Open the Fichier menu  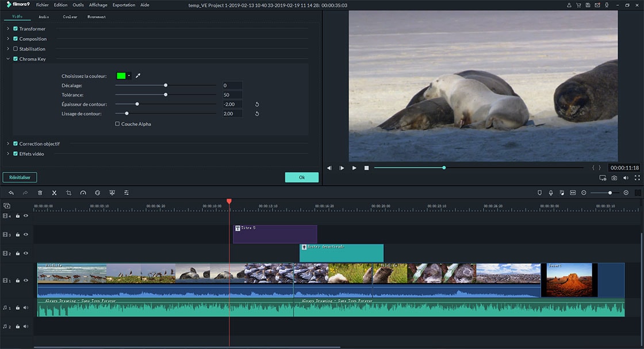43,5
